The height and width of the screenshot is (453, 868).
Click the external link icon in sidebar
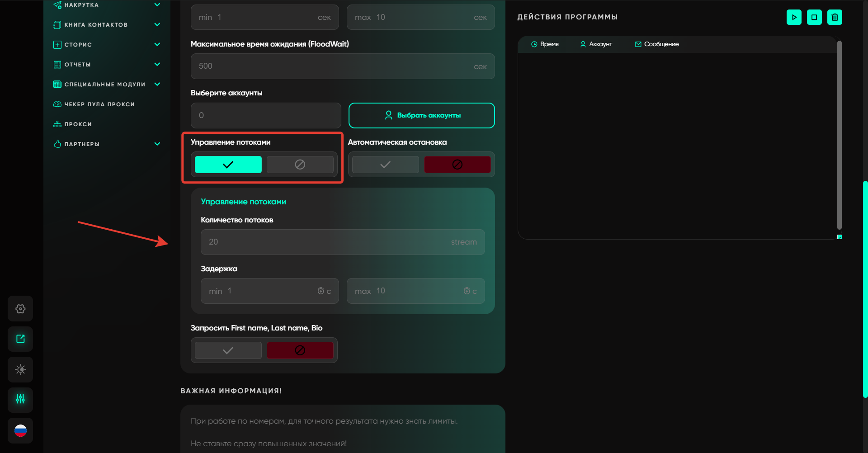click(x=20, y=339)
